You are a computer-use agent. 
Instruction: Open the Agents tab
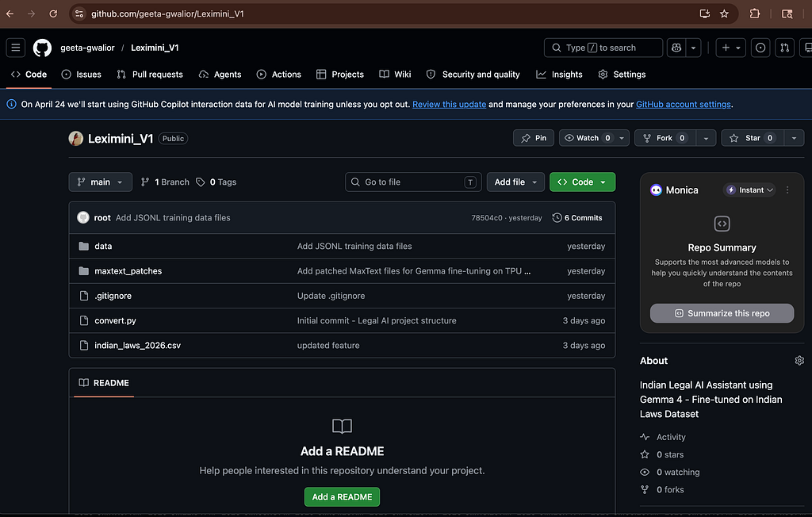(x=220, y=75)
